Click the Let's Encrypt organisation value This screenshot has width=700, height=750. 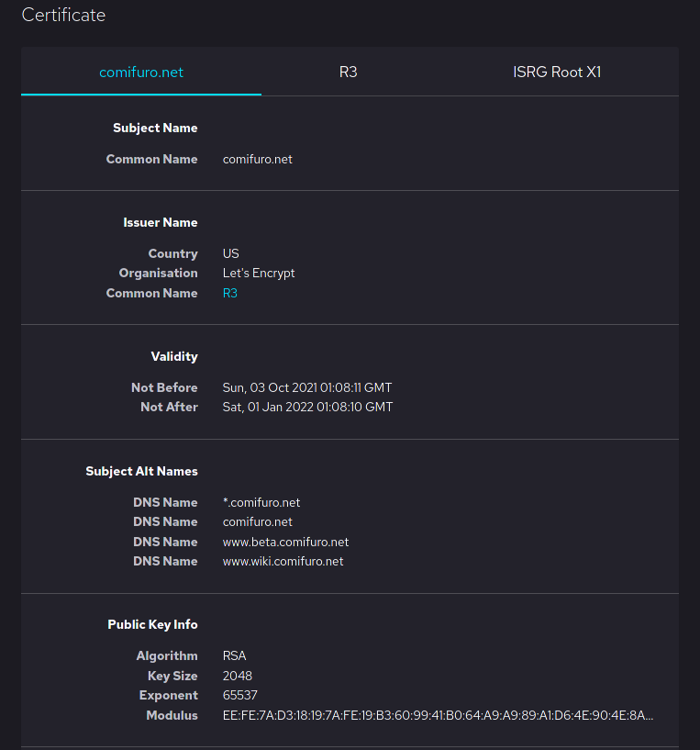[258, 273]
